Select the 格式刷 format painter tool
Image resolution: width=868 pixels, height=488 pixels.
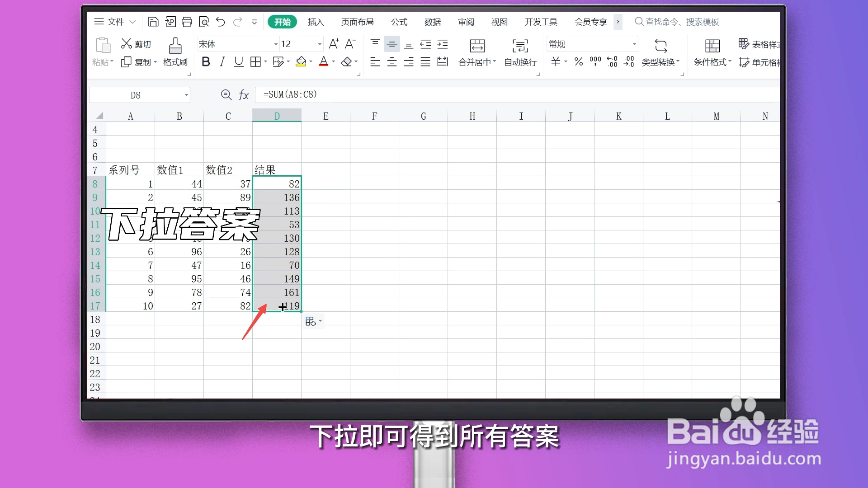coord(175,52)
